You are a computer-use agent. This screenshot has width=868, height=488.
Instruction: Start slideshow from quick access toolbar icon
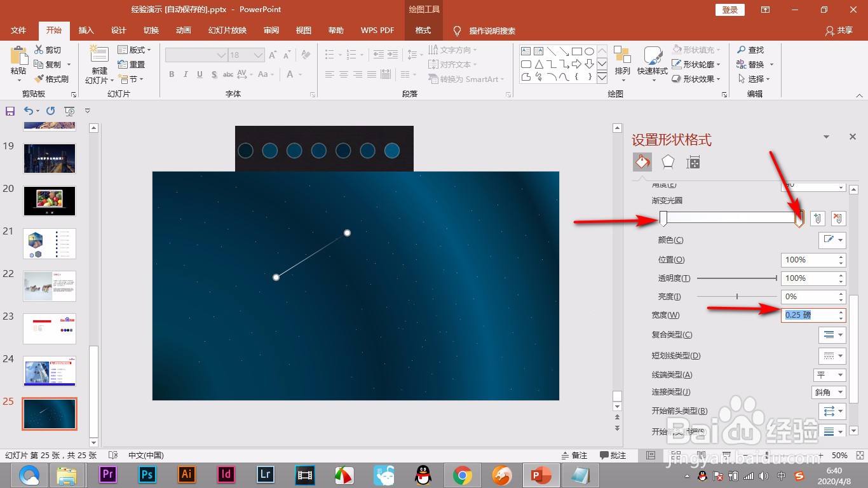(x=69, y=111)
